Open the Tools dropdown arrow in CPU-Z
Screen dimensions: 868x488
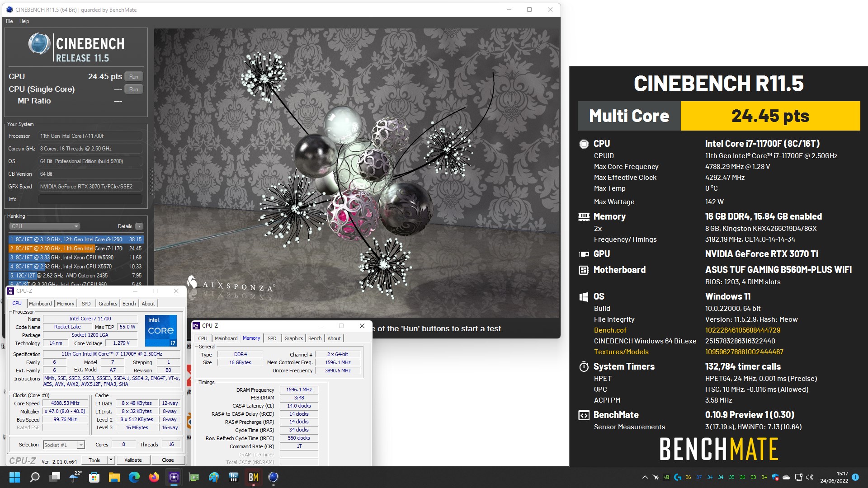[x=111, y=460]
